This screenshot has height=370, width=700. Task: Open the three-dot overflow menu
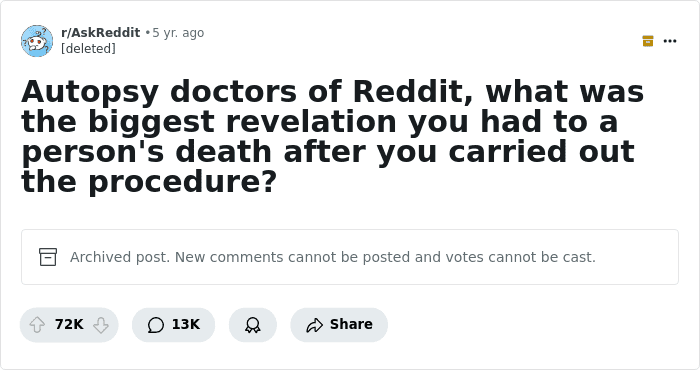pos(670,41)
